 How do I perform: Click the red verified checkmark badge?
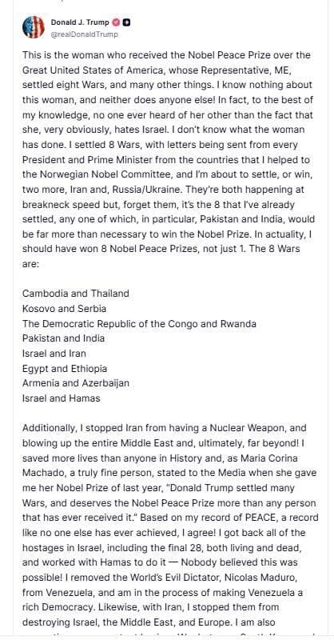tap(116, 22)
